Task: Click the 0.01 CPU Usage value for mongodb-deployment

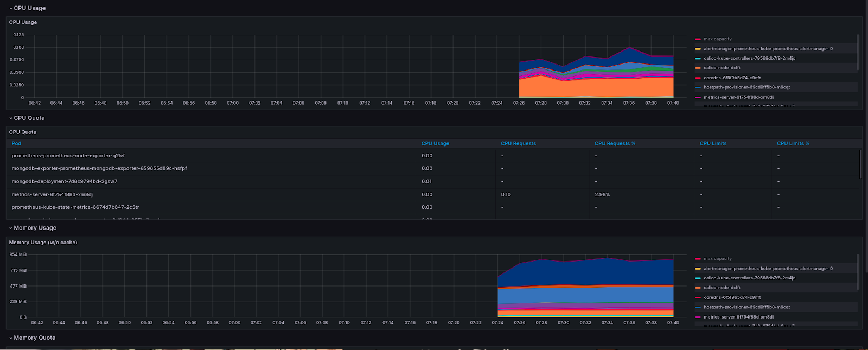Action: 427,181
